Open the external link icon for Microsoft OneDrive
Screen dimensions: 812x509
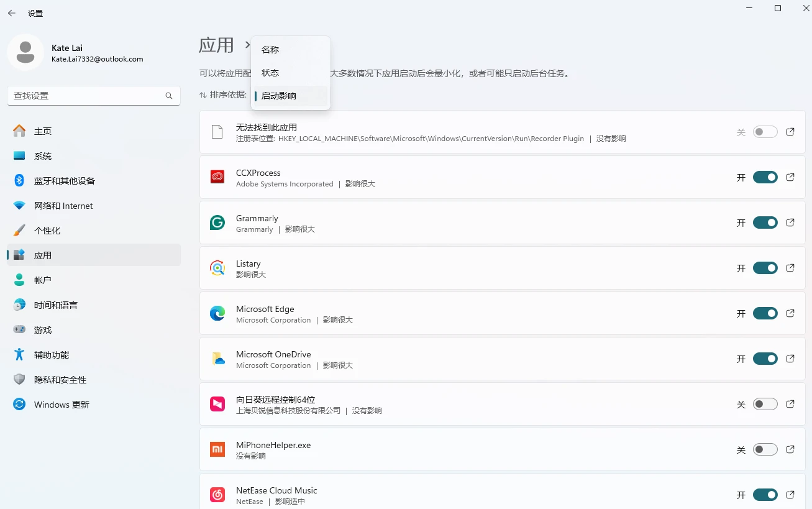point(790,359)
